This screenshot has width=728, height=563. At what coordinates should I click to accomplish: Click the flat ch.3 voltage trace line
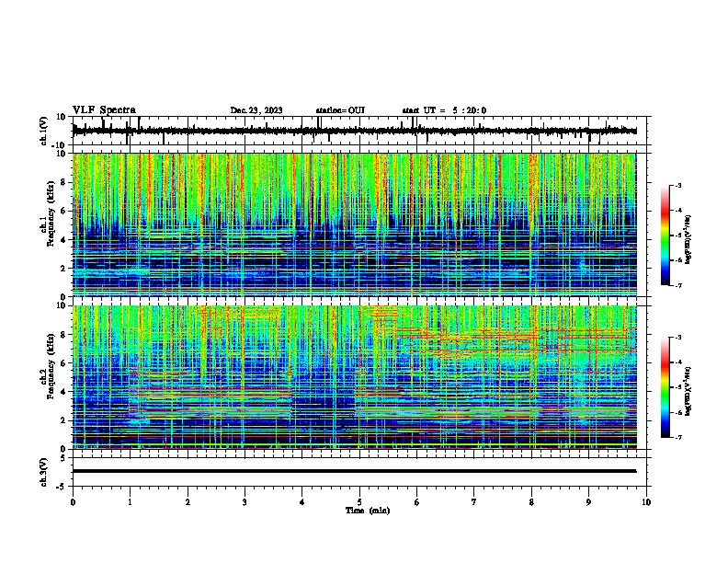(355, 471)
